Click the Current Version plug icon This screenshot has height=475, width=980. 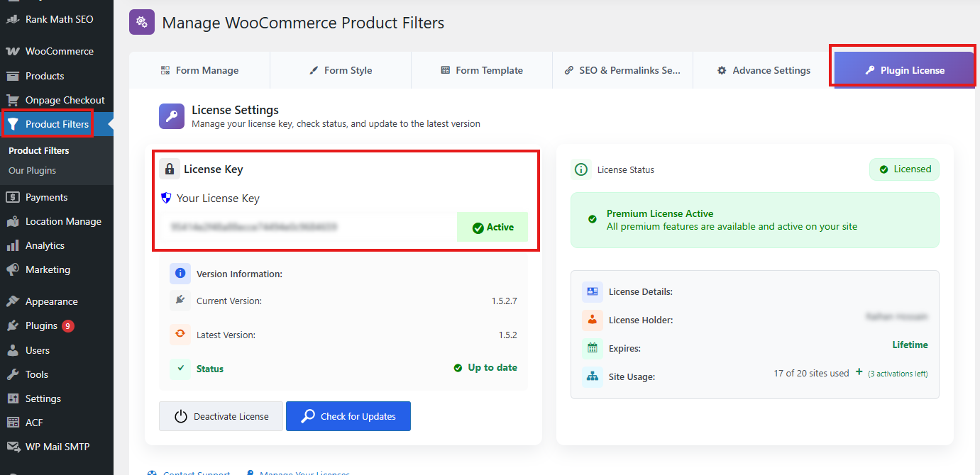point(180,301)
